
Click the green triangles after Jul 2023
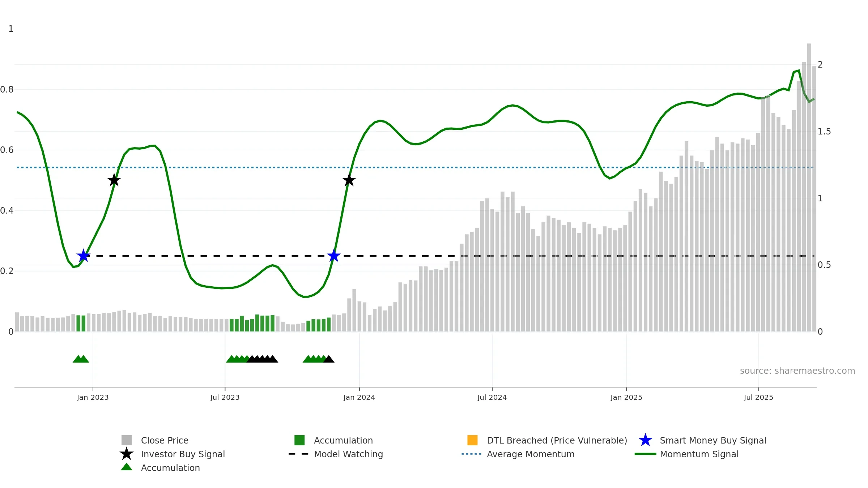[237, 359]
